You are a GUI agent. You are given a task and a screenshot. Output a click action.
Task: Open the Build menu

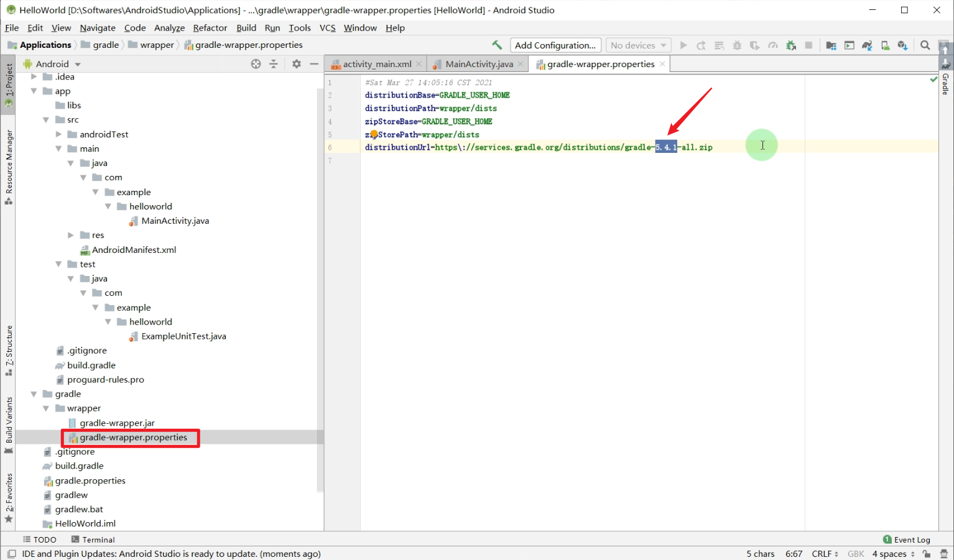[x=246, y=27]
